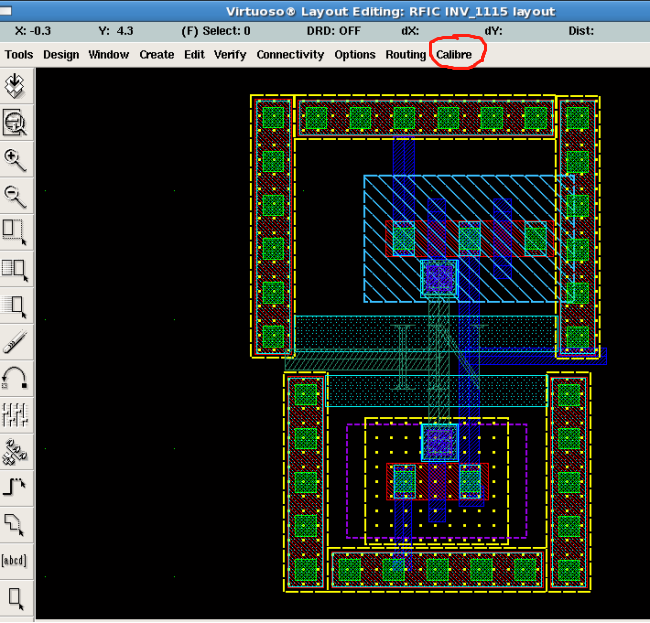Click the Zoom In magnifier icon
The image size is (650, 623).
click(x=15, y=160)
